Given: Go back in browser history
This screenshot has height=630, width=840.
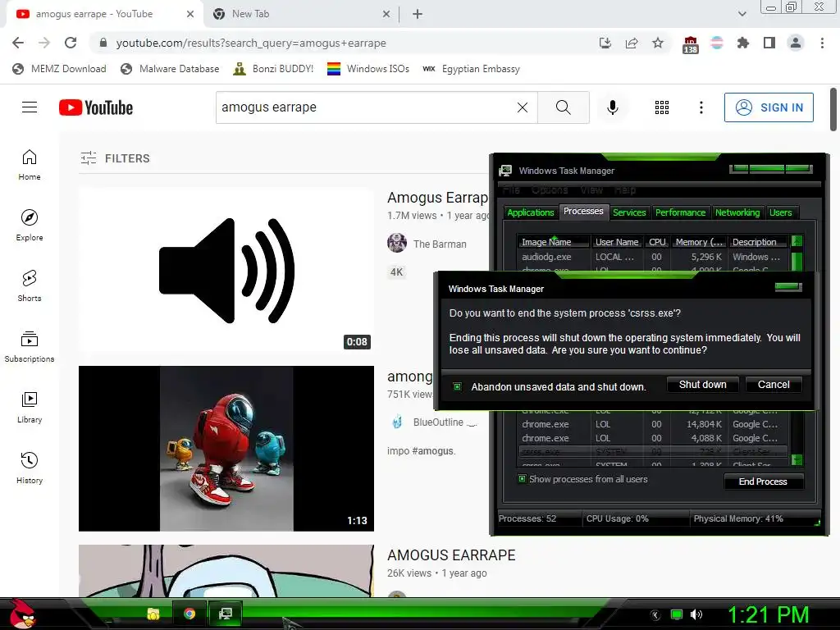Looking at the screenshot, I should 18,43.
